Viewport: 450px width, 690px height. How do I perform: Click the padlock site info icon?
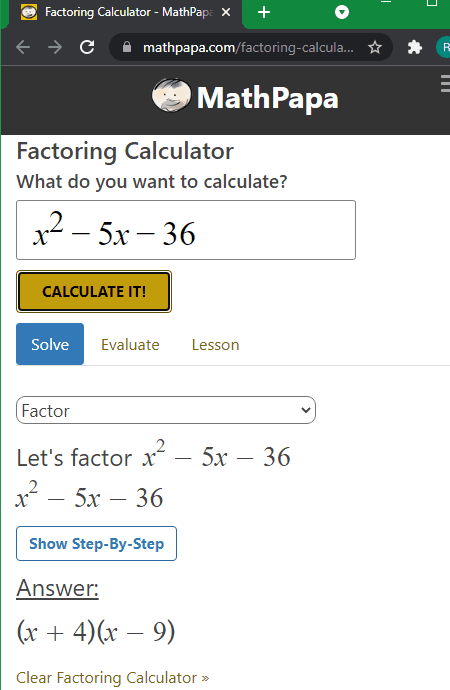(x=127, y=47)
